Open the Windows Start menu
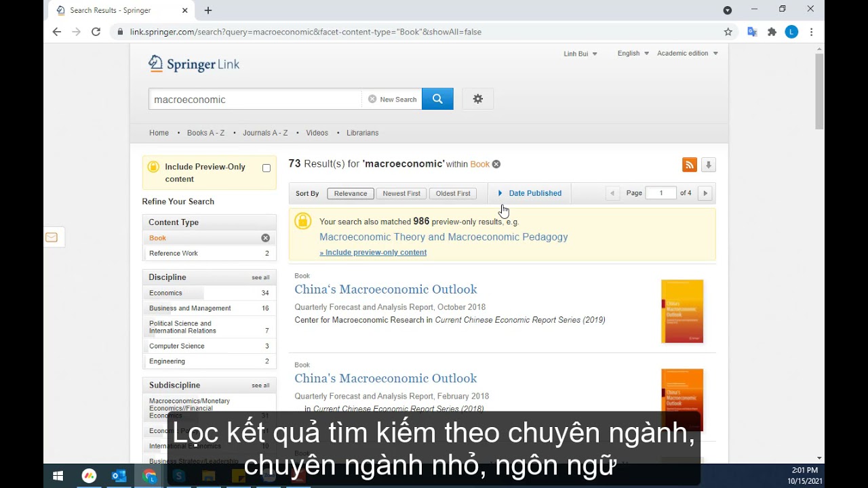This screenshot has width=868, height=488. (x=58, y=476)
